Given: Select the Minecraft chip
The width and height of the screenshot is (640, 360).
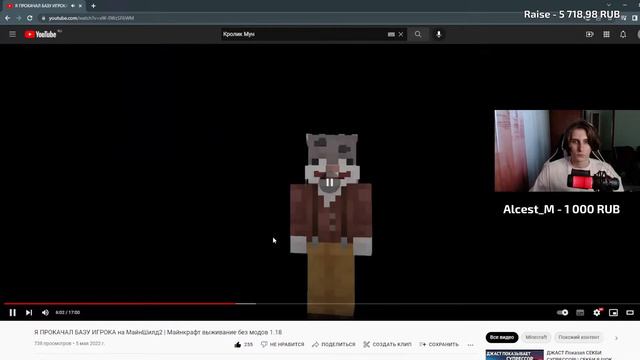Looking at the screenshot, I should pyautogui.click(x=536, y=338).
